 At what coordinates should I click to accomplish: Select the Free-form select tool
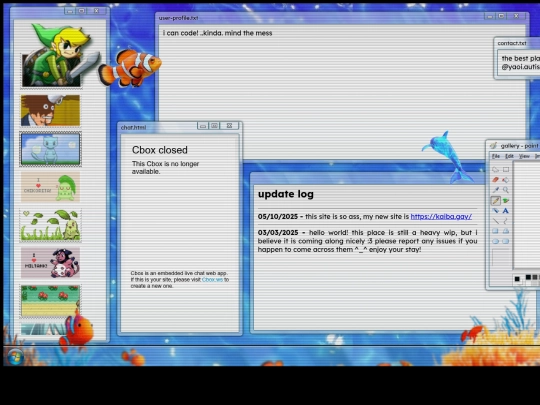(x=496, y=169)
